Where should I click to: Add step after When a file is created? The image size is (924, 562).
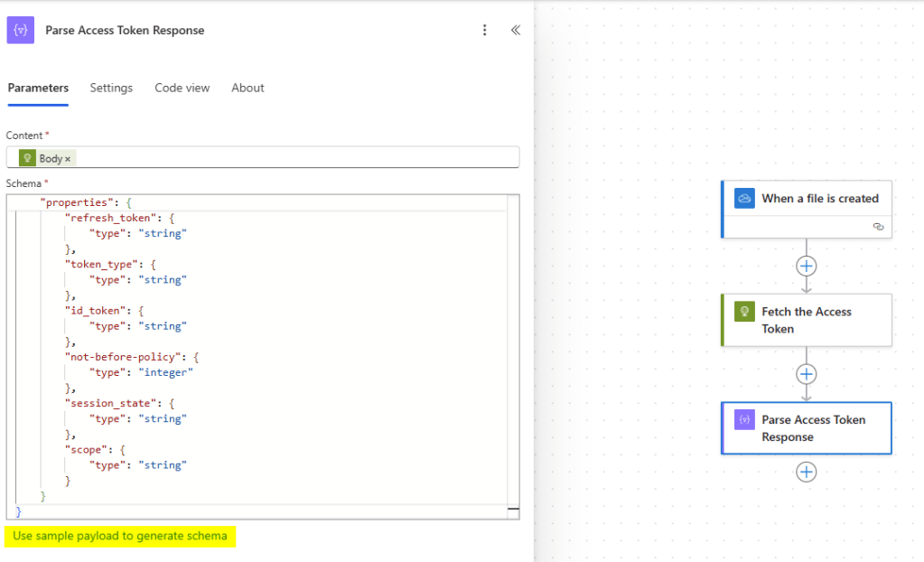tap(807, 266)
